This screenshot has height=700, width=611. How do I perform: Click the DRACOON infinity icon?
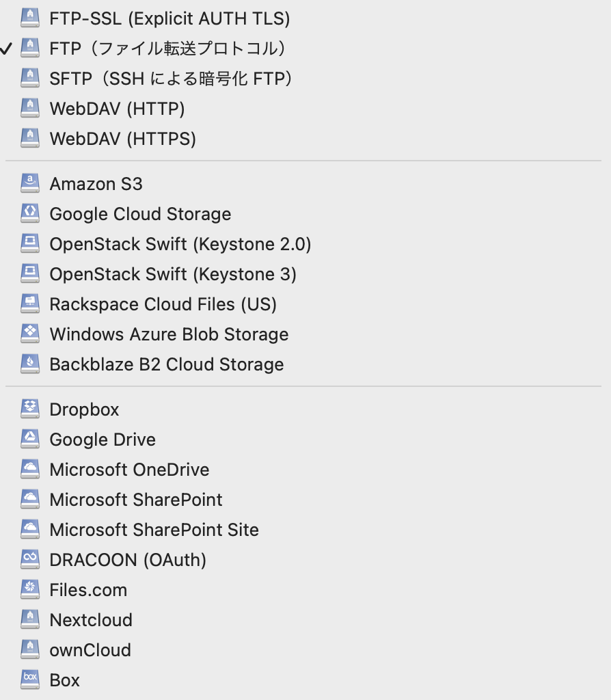point(30,559)
